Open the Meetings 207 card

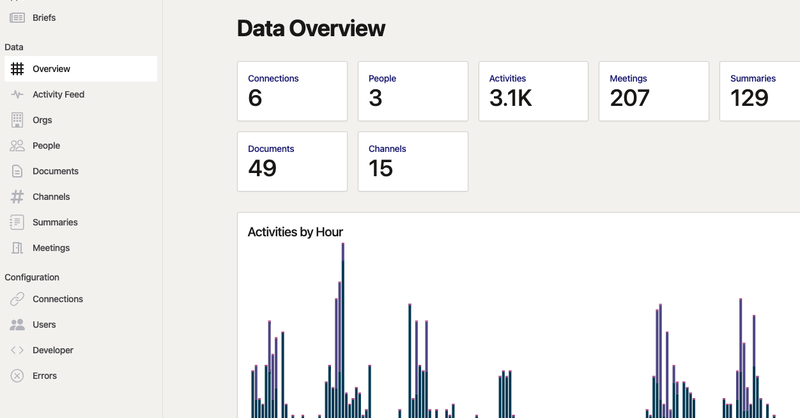654,91
